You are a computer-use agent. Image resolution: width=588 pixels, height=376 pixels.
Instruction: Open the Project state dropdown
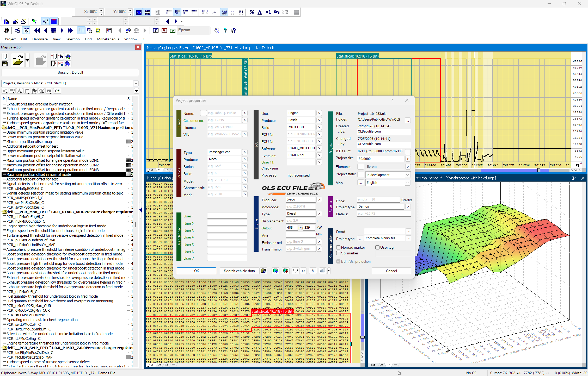[x=388, y=175]
